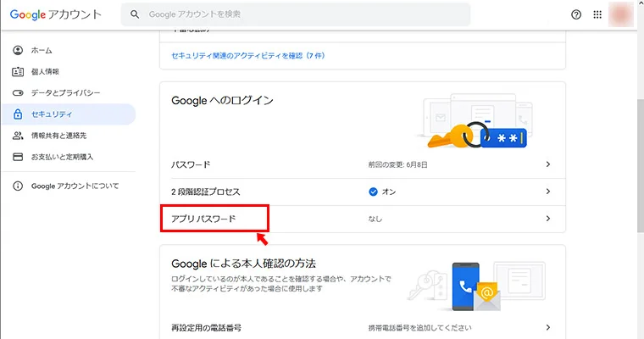Open the 再設定用の電話番号 row
This screenshot has width=644, height=339.
(x=363, y=327)
